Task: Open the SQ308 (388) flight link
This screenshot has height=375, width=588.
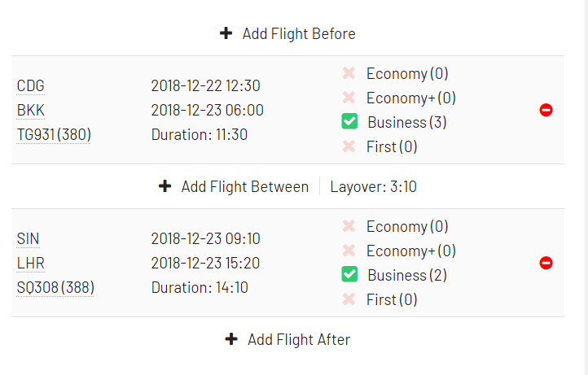Action: point(55,287)
